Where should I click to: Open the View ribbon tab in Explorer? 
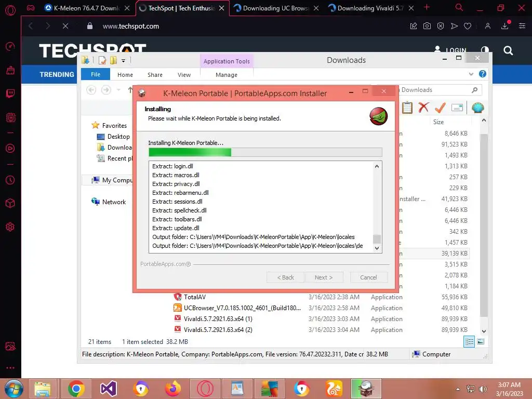(x=184, y=75)
